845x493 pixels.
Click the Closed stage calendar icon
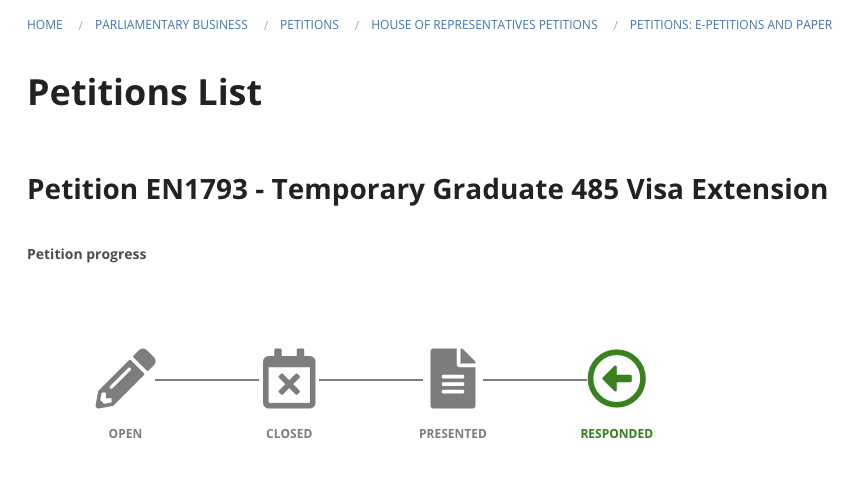pyautogui.click(x=289, y=378)
